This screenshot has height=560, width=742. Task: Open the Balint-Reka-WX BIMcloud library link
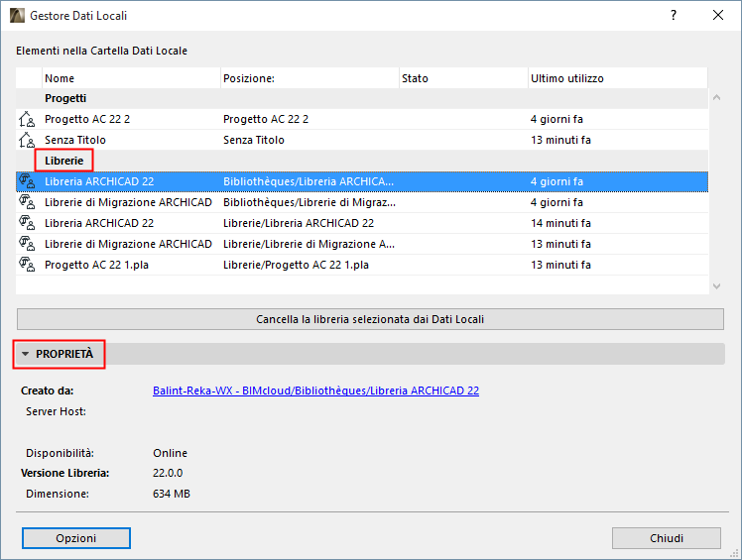(315, 391)
